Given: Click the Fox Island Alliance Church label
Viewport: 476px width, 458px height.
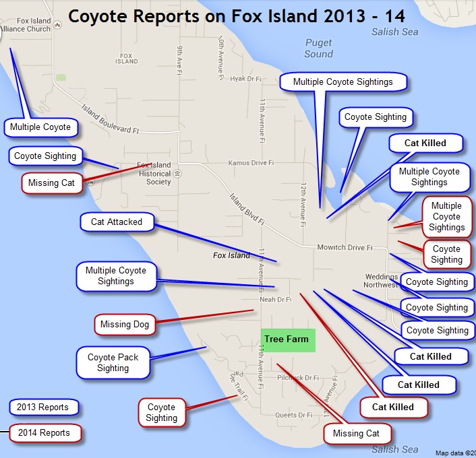Looking at the screenshot, I should tap(26, 24).
